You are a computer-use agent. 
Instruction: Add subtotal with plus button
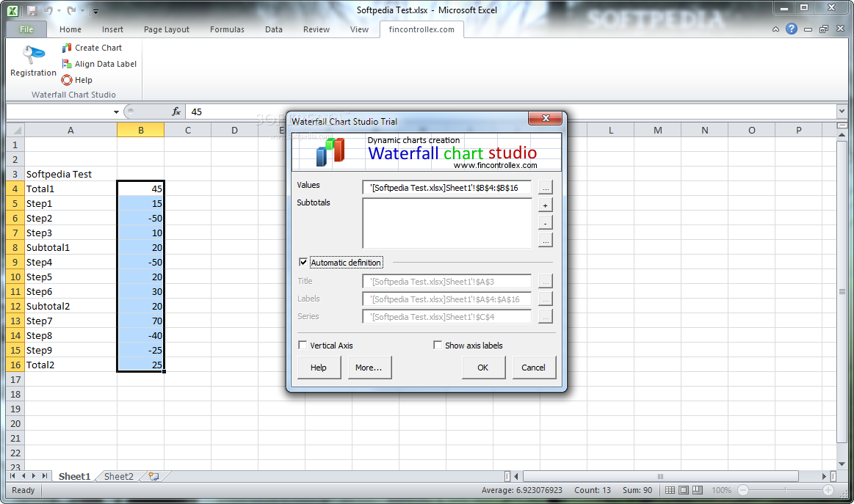(x=545, y=205)
